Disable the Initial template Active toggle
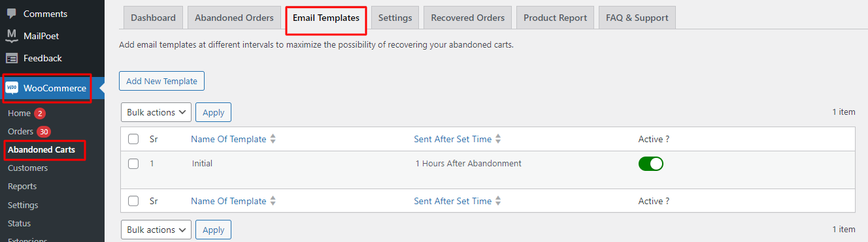The image size is (868, 242). click(651, 164)
